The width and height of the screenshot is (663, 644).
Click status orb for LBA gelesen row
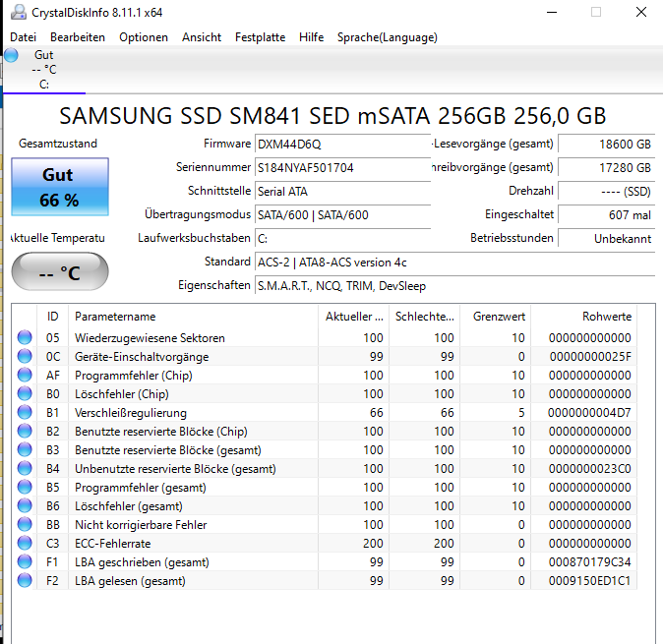point(25,580)
